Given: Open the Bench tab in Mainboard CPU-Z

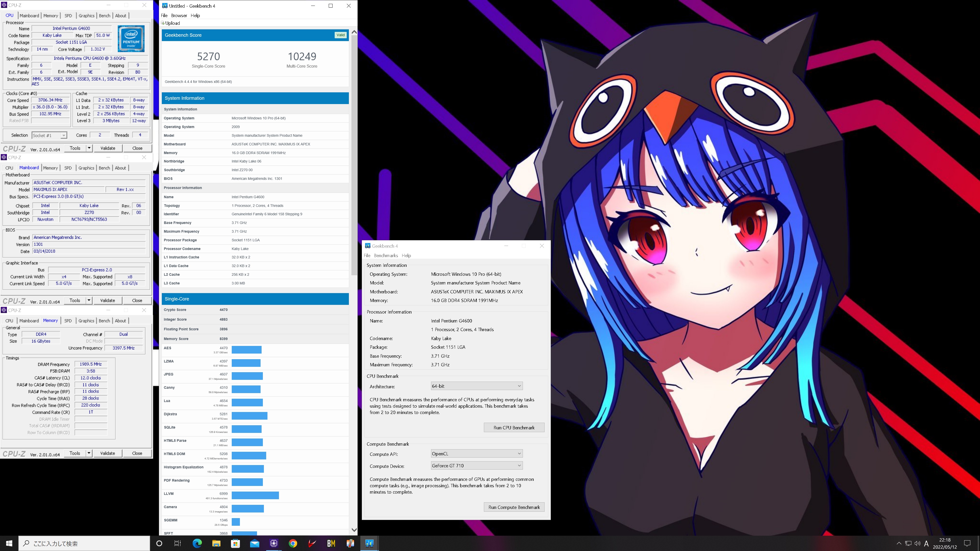Looking at the screenshot, I should (104, 168).
